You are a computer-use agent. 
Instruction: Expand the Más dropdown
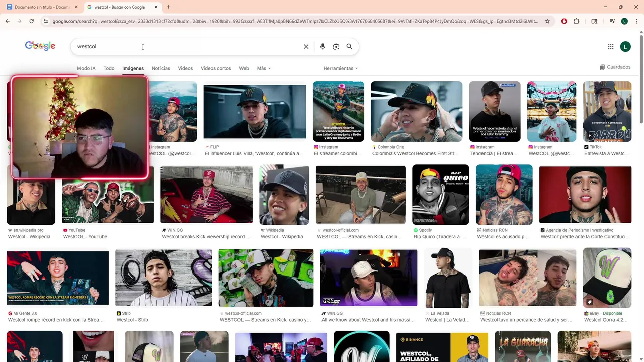click(264, 68)
